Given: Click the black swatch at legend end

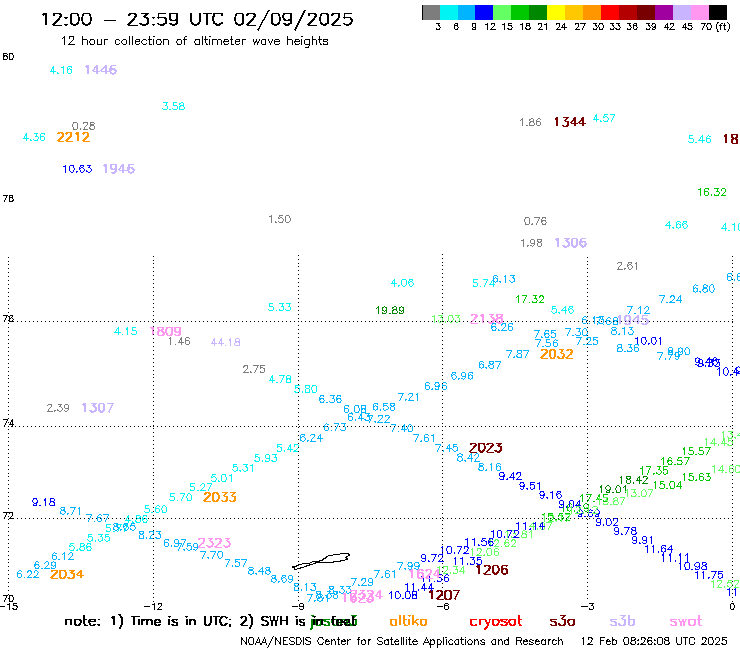Looking at the screenshot, I should pos(717,12).
